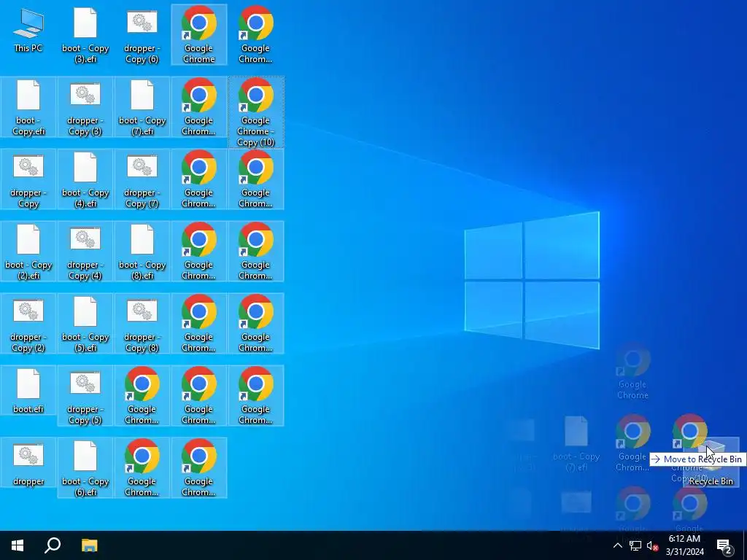This screenshot has width=747, height=560.
Task: Open the clock showing 6:12 AM
Action: pos(684,545)
